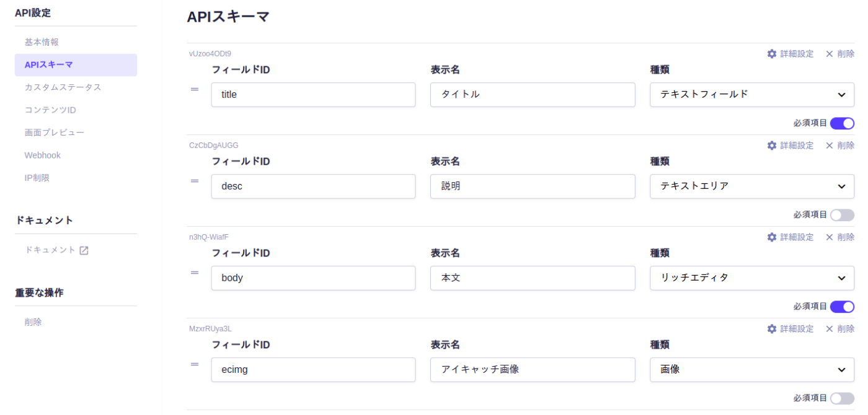Click the drag handle icon beside title field
This screenshot has height=415, width=868.
point(195,89)
